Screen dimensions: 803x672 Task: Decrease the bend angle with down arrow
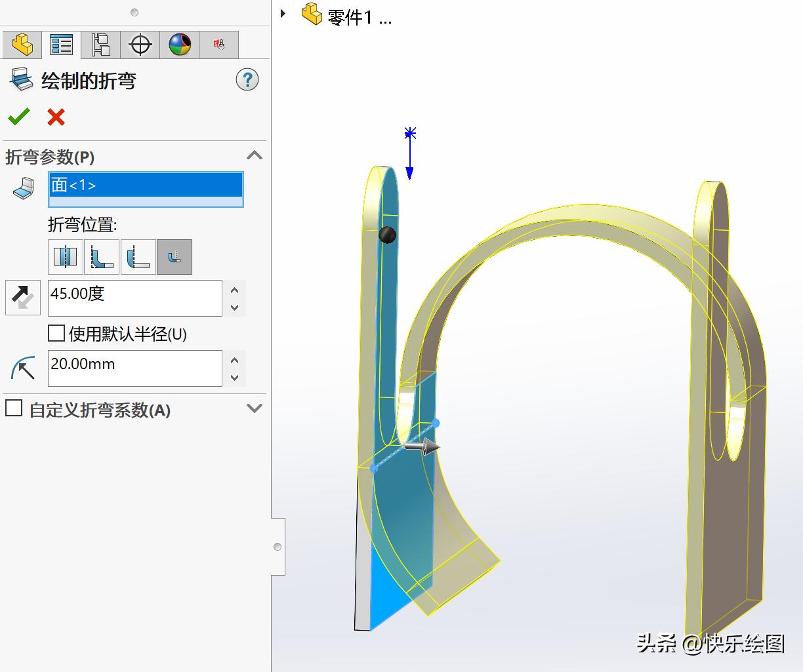coord(235,307)
